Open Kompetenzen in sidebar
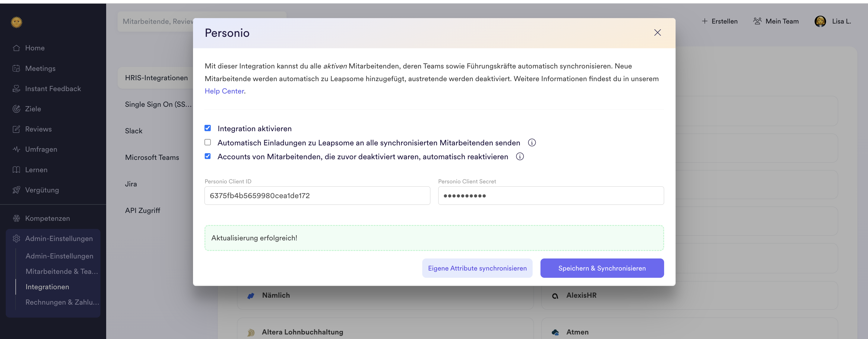868x339 pixels. coord(48,218)
